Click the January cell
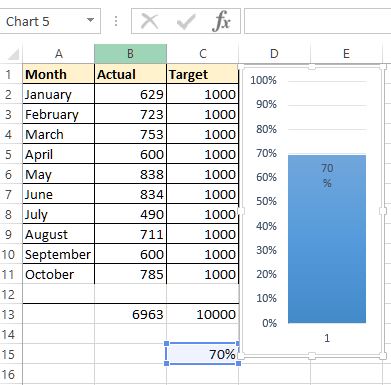Viewport: 391px width, 385px height. (59, 94)
